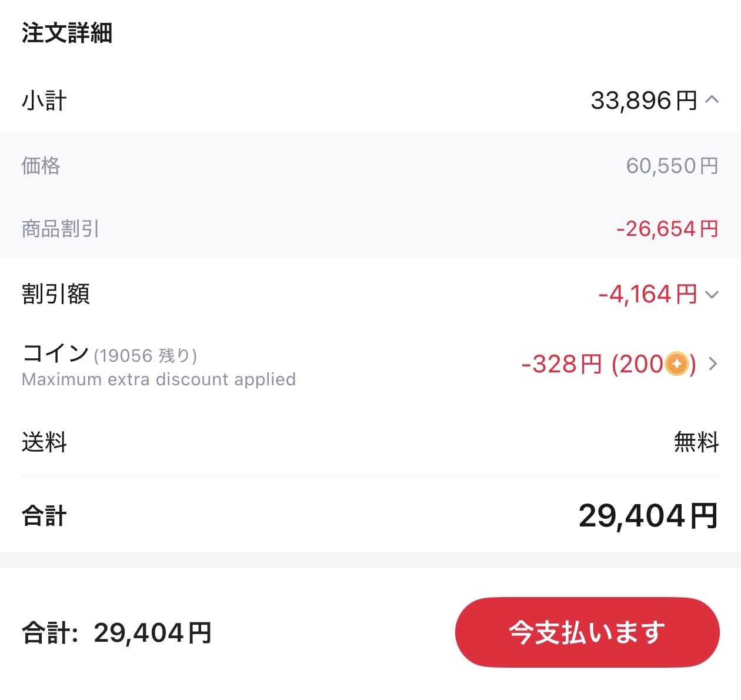Tap the 無料 free shipping value
The width and height of the screenshot is (741, 700).
point(696,442)
